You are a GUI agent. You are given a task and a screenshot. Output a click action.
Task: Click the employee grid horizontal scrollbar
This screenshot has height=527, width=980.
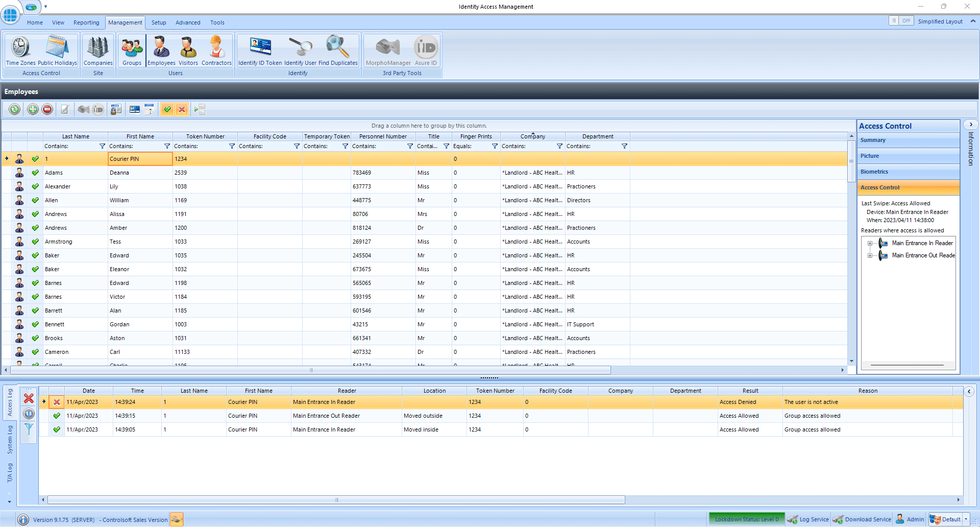(310, 370)
